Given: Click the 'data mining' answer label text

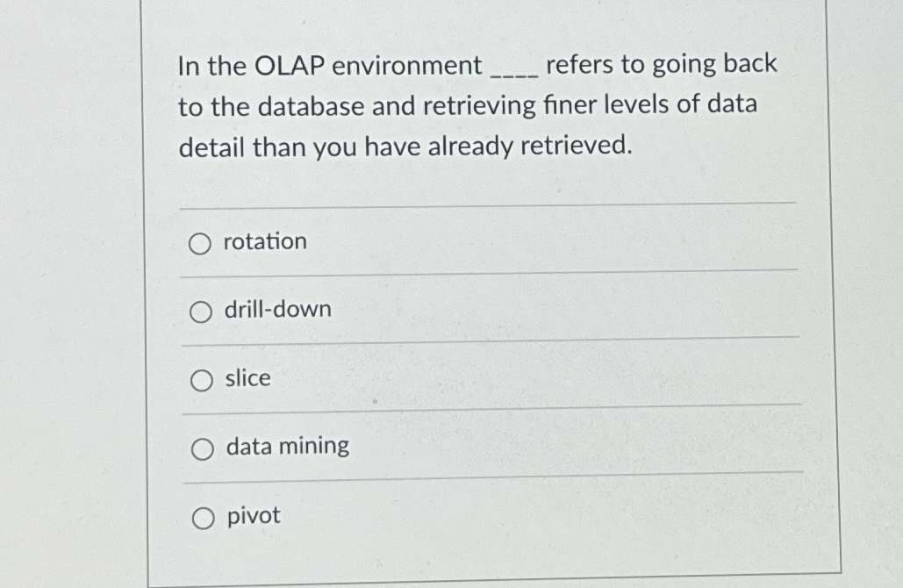Looking at the screenshot, I should tap(288, 447).
